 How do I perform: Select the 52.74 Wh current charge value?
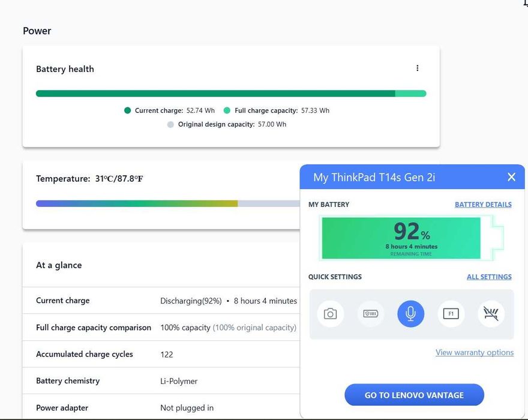tap(200, 110)
